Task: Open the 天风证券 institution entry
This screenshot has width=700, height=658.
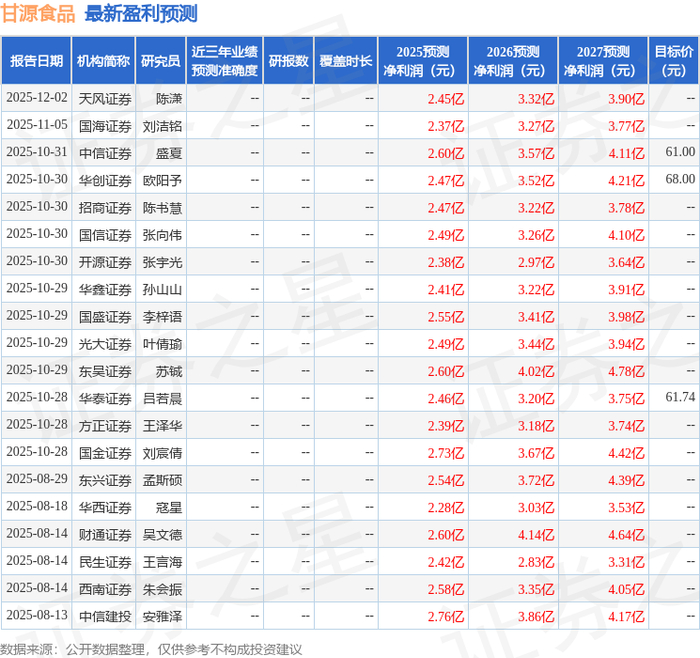Action: [105, 99]
